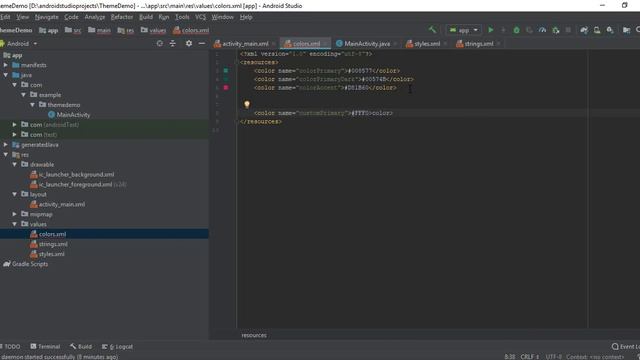The image size is (640, 360).
Task: Select strings.xml in the project tree
Action: 49,244
